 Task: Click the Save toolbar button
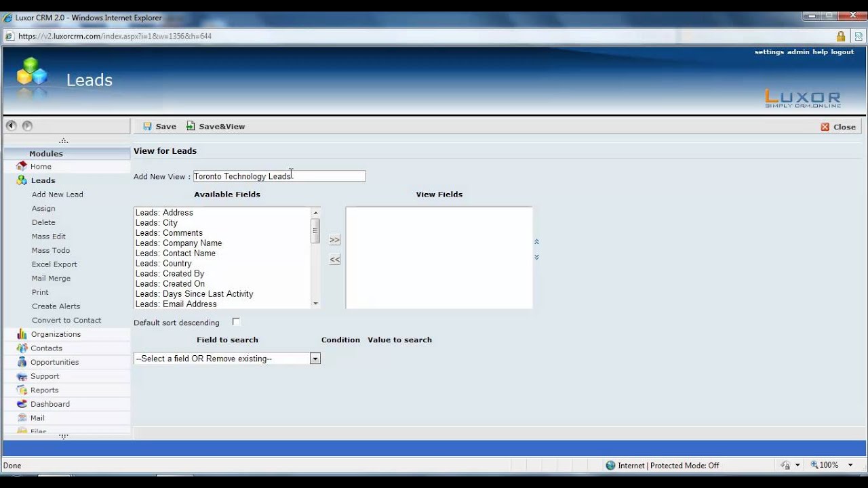[159, 126]
